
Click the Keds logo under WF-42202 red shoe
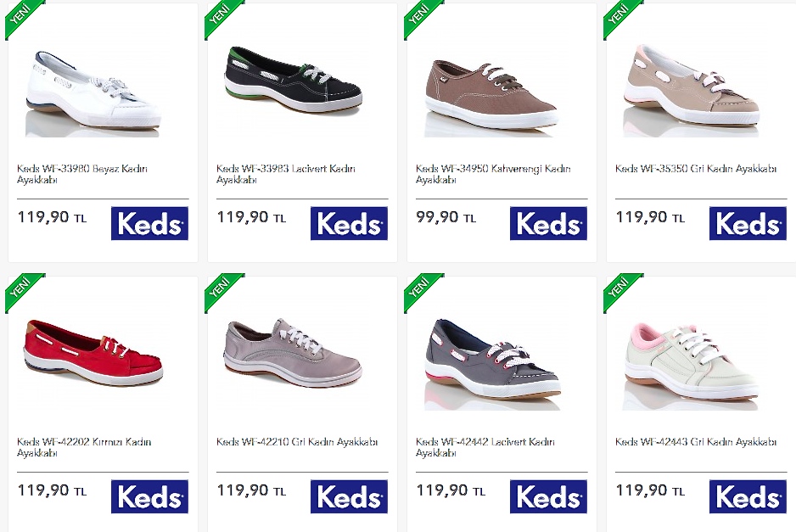[149, 496]
